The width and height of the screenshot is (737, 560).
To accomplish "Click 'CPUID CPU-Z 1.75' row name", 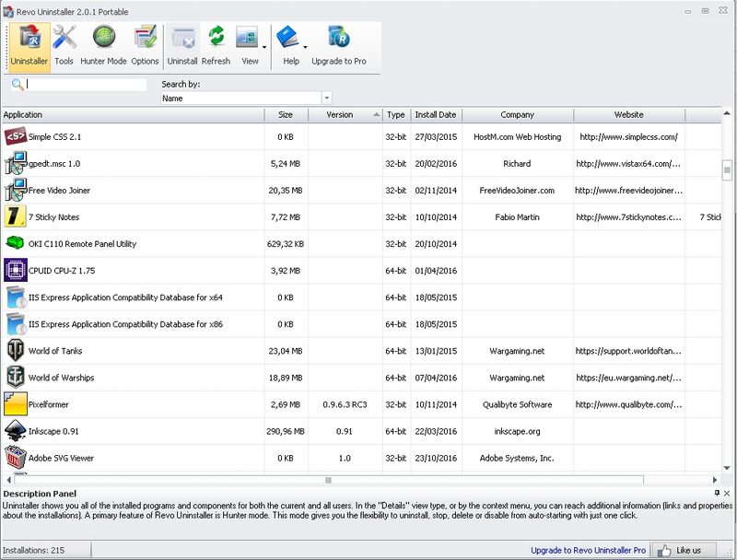I will coord(62,271).
